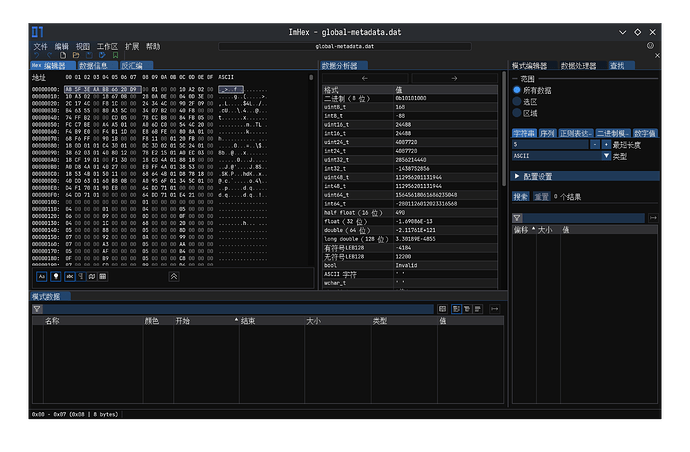This screenshot has height=452, width=690.
Task: Select the 二进制模 search mode tab
Action: [613, 133]
